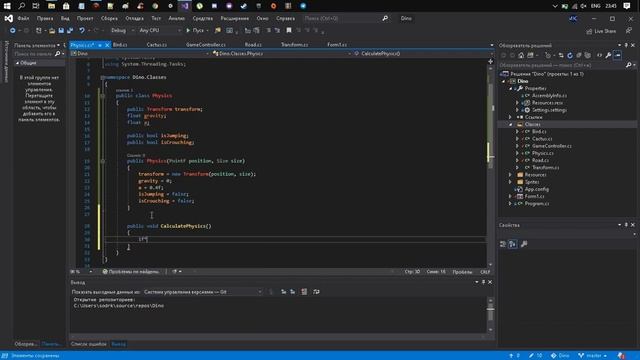Click the taskbar search magnifier icon
Image resolution: width=640 pixels, height=360 pixels.
click(21, 6)
